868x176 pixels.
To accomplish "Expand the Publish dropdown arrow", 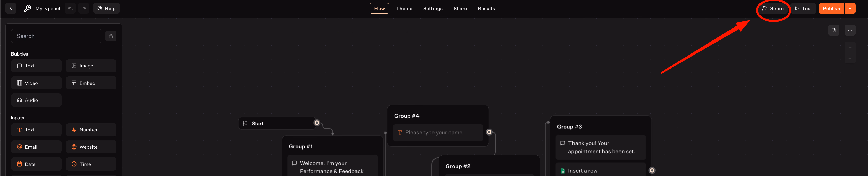I will [850, 8].
